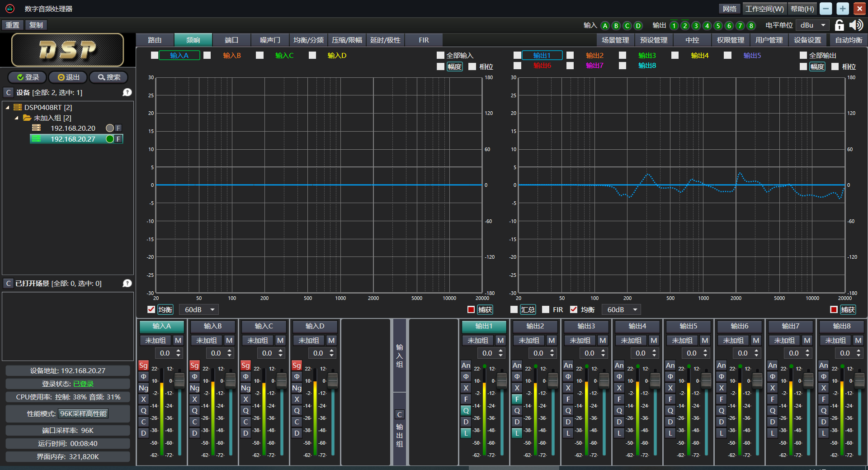Open the 电平单位 dBu dropdown

[x=813, y=25]
